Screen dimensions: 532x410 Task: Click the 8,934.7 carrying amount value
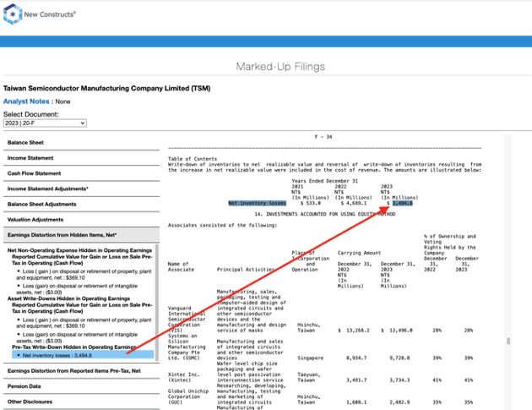[356, 358]
